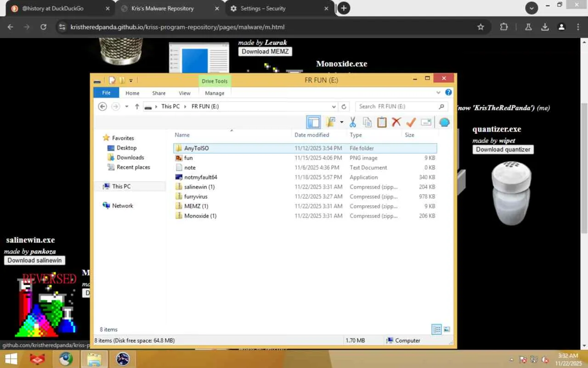Select Favorites in the navigation pane
Image resolution: width=588 pixels, height=368 pixels.
pyautogui.click(x=123, y=138)
